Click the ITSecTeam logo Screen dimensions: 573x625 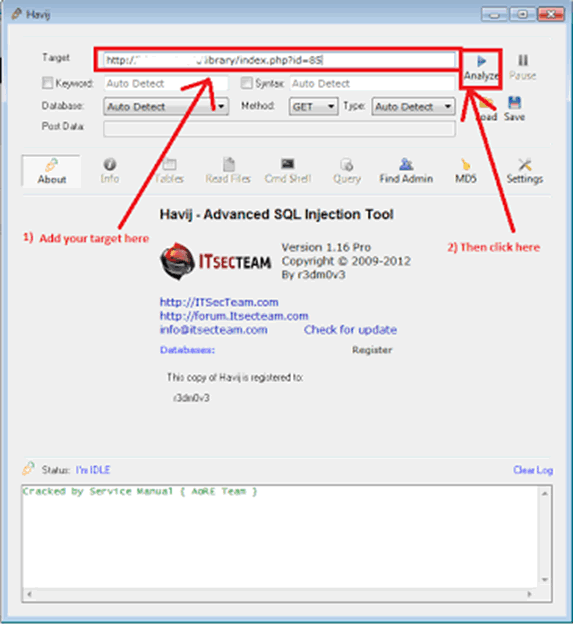tap(216, 261)
